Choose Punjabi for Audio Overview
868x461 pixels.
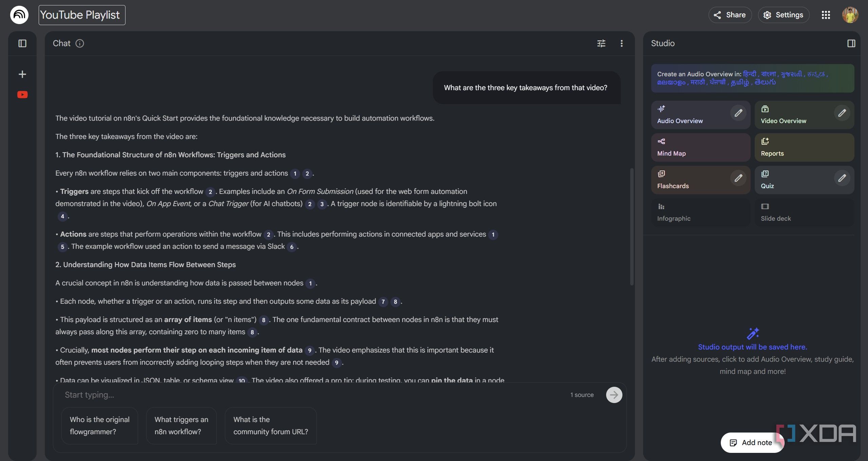tap(717, 82)
